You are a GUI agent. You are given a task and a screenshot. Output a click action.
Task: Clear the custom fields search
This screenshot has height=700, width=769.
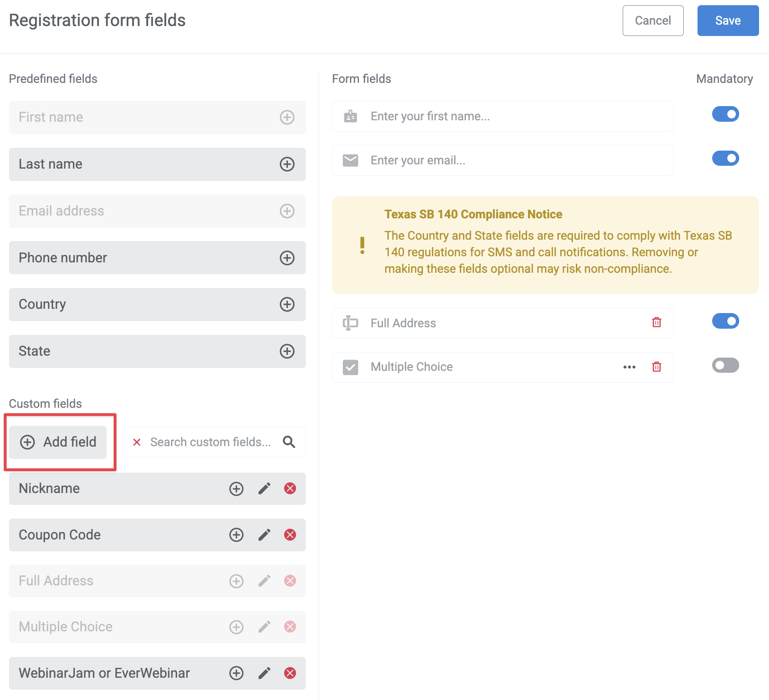tap(136, 442)
